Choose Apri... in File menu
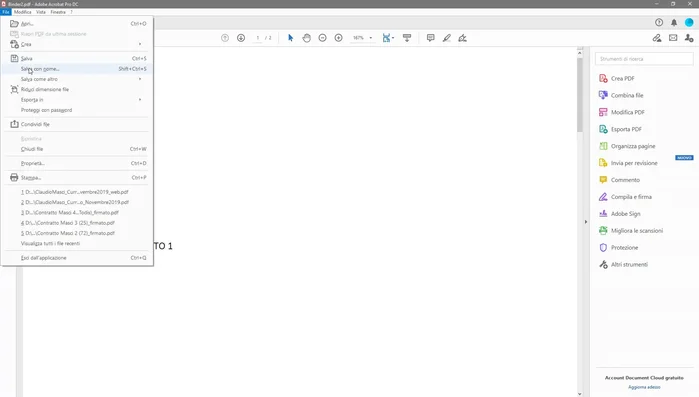 click(77, 24)
